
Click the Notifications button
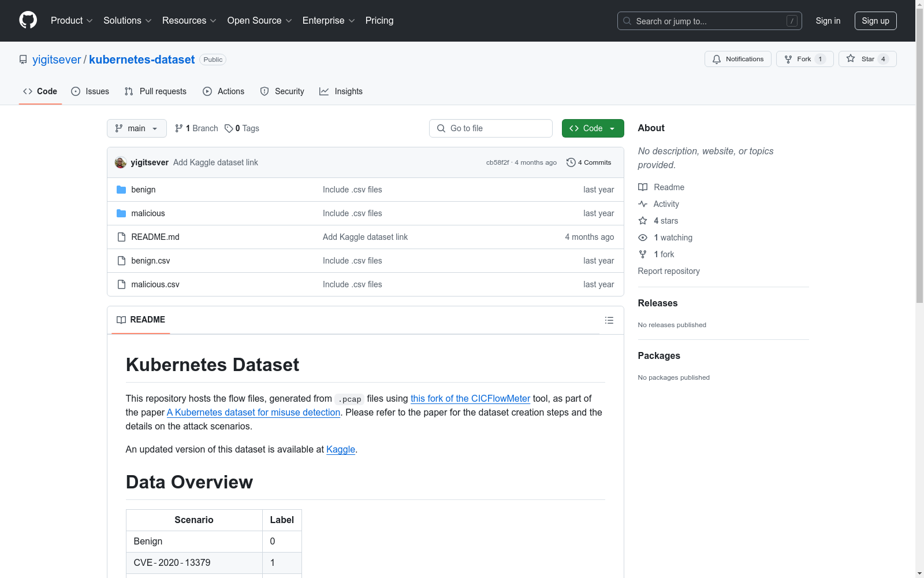coord(738,59)
